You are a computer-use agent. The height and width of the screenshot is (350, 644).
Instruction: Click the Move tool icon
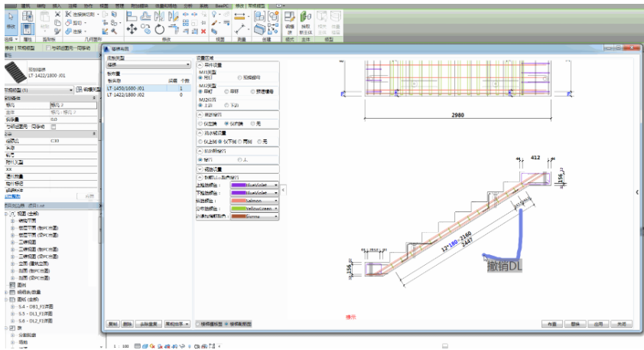tap(131, 29)
